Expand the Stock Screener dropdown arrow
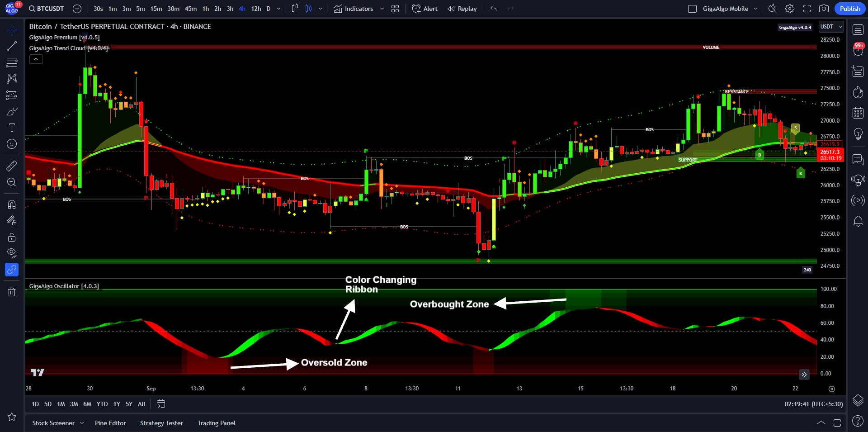Image resolution: width=868 pixels, height=432 pixels. (82, 423)
